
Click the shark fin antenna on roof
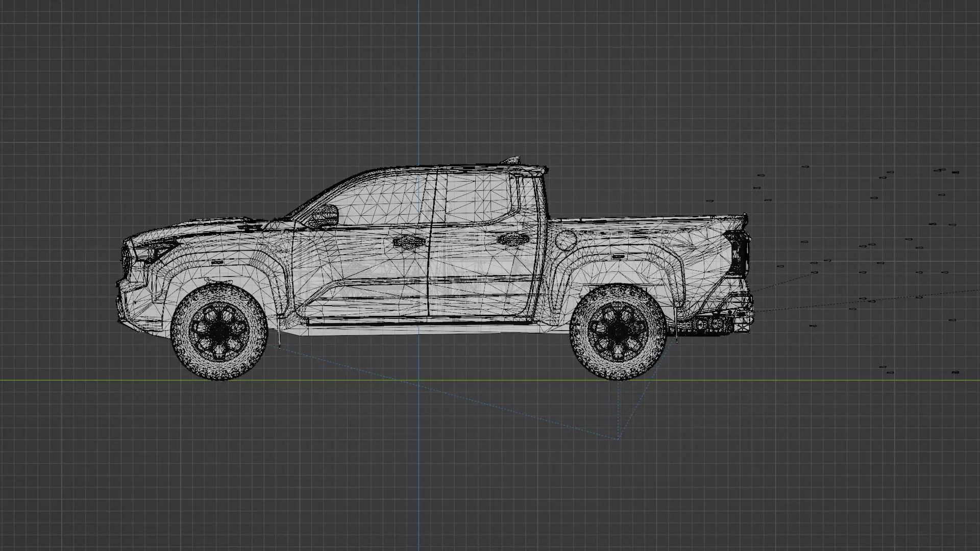point(512,160)
